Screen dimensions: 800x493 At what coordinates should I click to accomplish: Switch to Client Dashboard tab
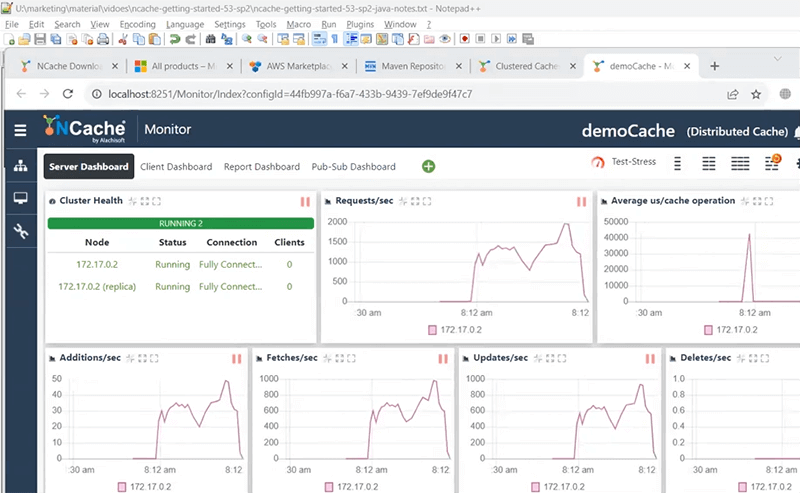point(176,166)
